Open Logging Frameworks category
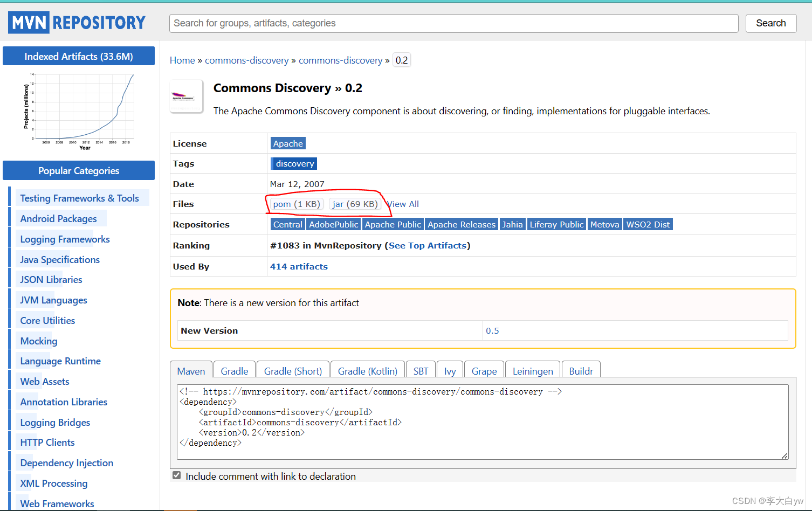Image resolution: width=812 pixels, height=511 pixels. (65, 239)
